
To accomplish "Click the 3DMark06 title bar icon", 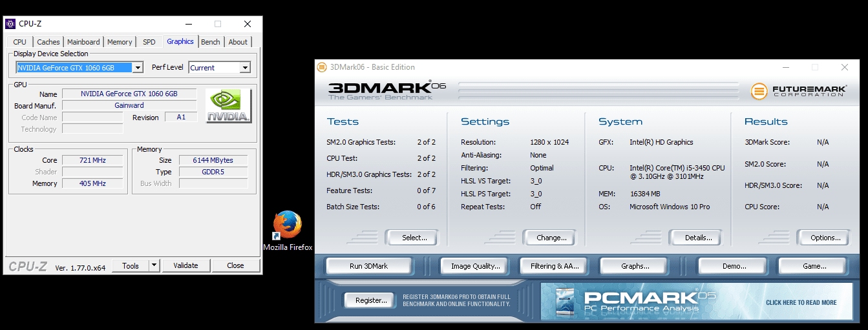I will click(x=322, y=67).
